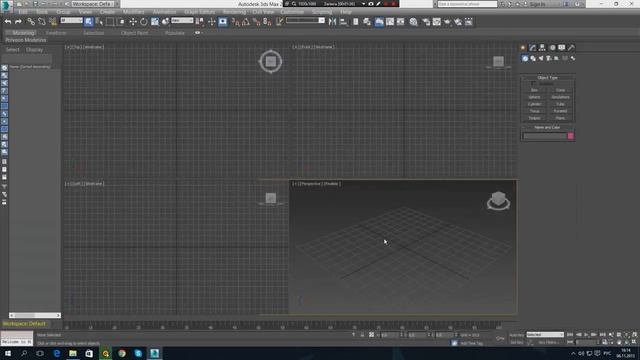Viewport: 640px width, 360px height.
Task: Click the Cylinder object type button
Action: (534, 104)
